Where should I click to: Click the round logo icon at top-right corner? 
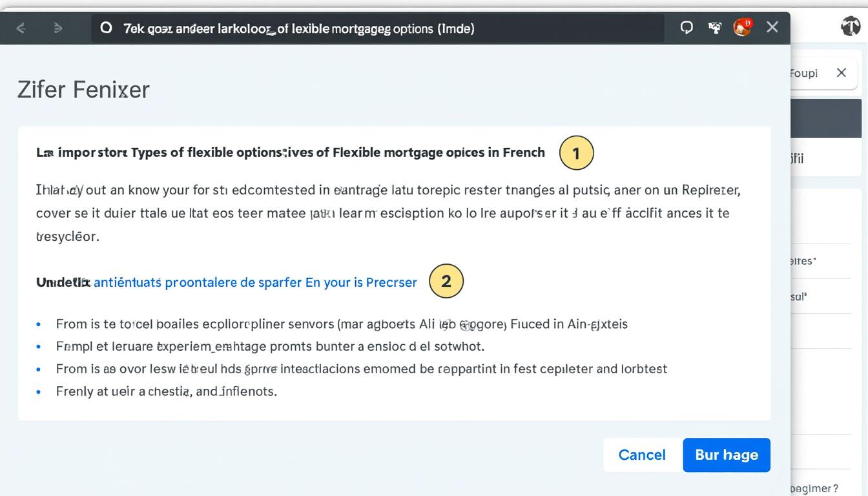pyautogui.click(x=851, y=26)
